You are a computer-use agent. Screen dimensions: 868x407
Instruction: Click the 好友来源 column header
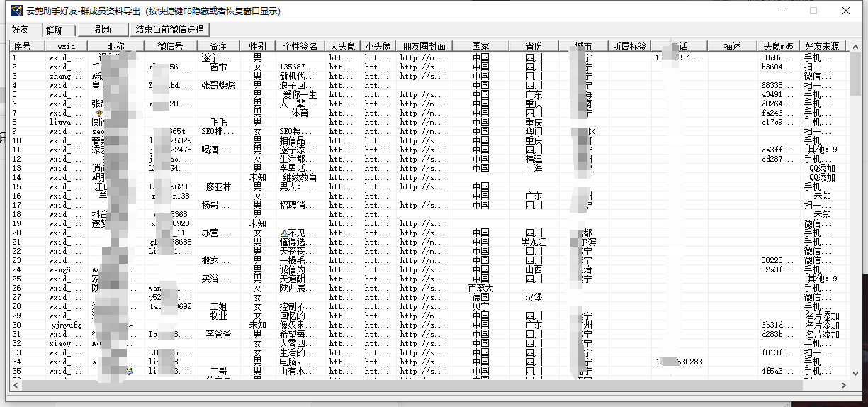(x=823, y=46)
